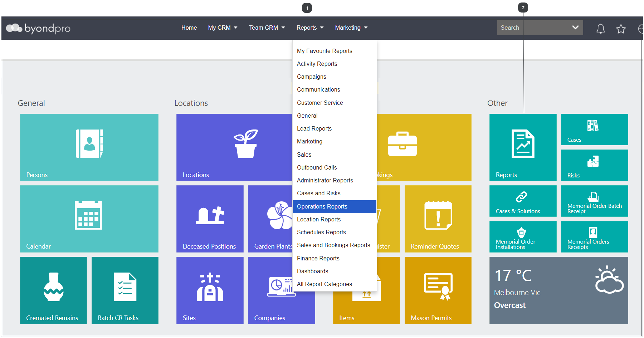
Task: Click the notifications bell icon
Action: click(x=601, y=28)
